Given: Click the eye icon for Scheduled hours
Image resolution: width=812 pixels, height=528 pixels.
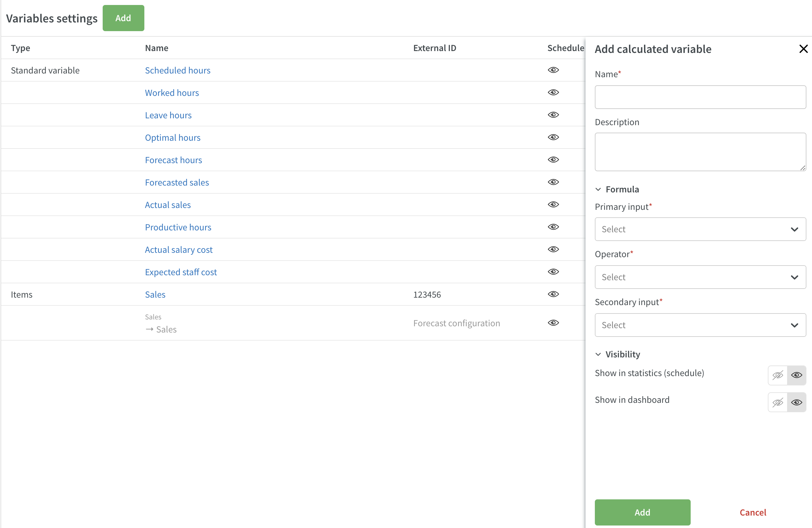Looking at the screenshot, I should coord(553,70).
